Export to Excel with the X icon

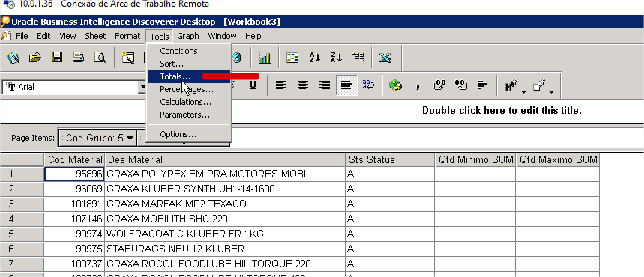click(385, 58)
